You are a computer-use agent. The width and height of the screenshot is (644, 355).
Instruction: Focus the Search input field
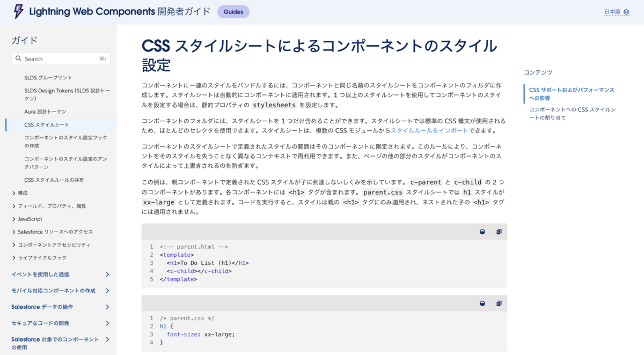(61, 59)
